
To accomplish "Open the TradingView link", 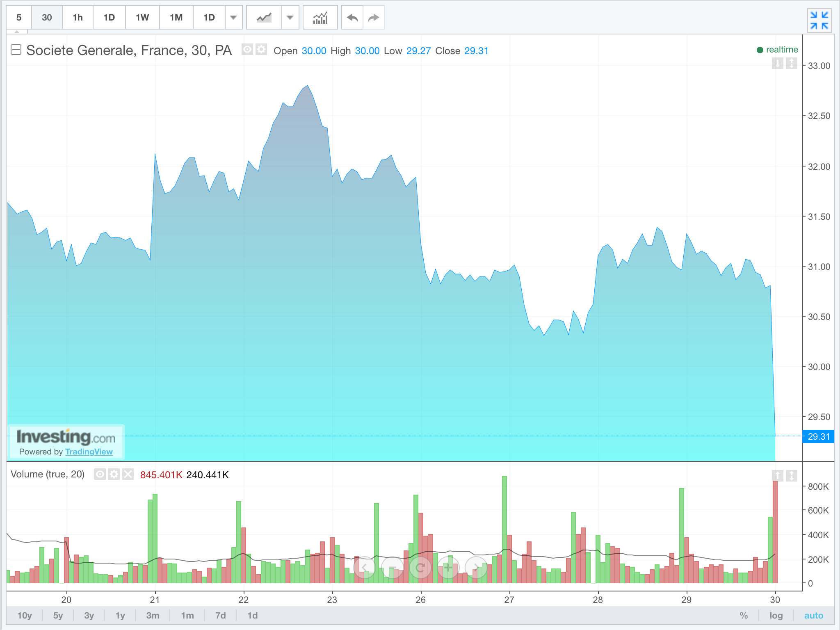I will [x=89, y=452].
